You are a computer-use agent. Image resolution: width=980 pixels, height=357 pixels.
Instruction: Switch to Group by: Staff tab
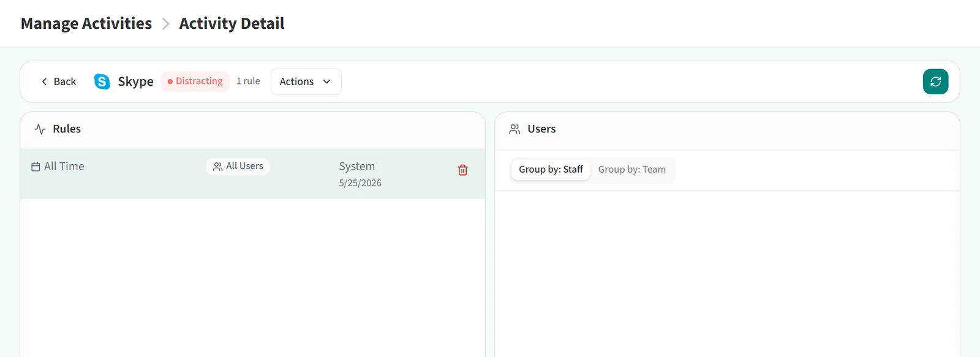point(551,170)
